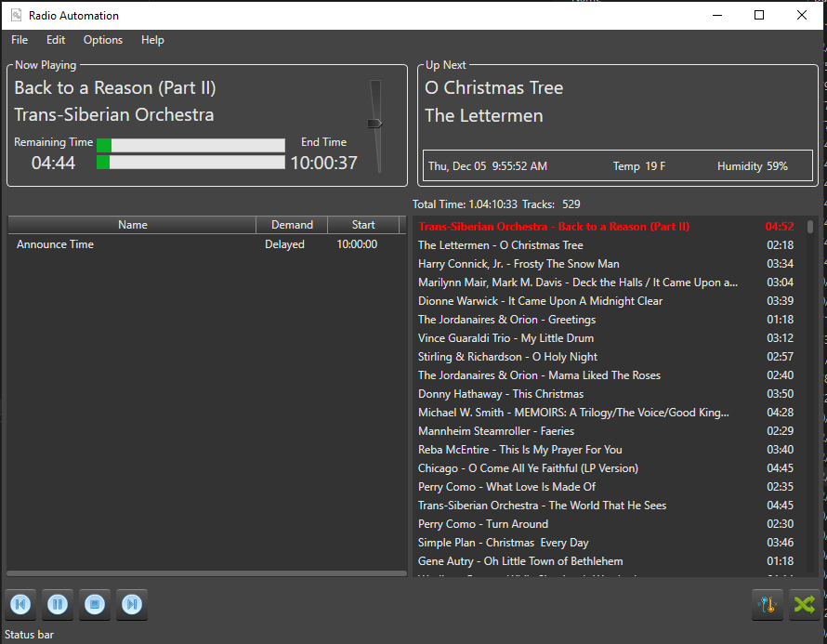Viewport: 827px width, 644px height.
Task: Select Gene Autry - Oh Little Town of Bethlehem
Action: pos(607,561)
